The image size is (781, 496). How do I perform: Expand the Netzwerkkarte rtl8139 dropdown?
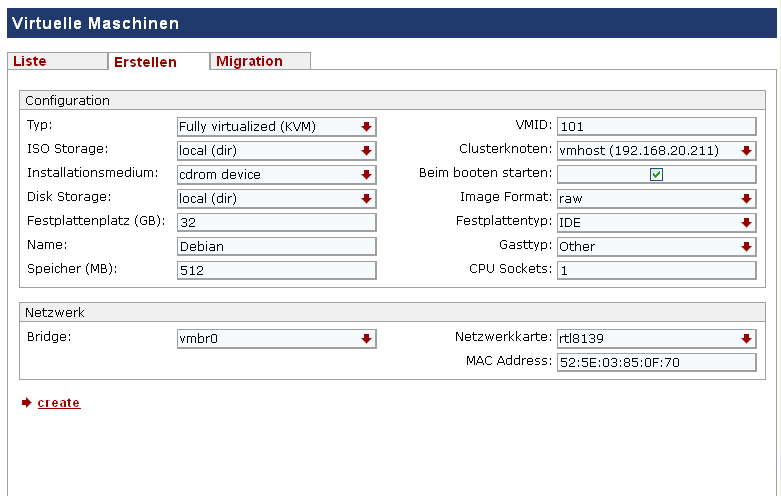pyautogui.click(x=656, y=339)
